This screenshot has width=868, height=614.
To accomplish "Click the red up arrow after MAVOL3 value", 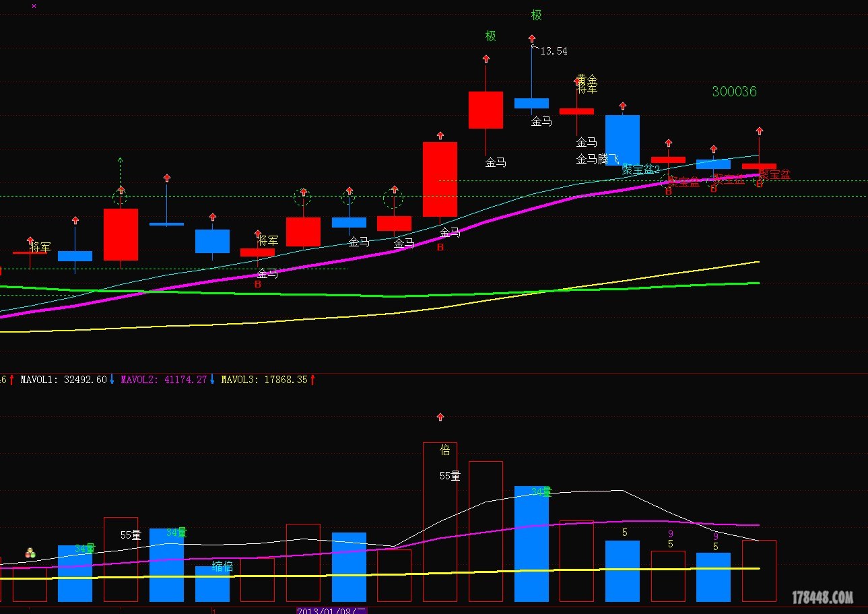I will coord(312,380).
